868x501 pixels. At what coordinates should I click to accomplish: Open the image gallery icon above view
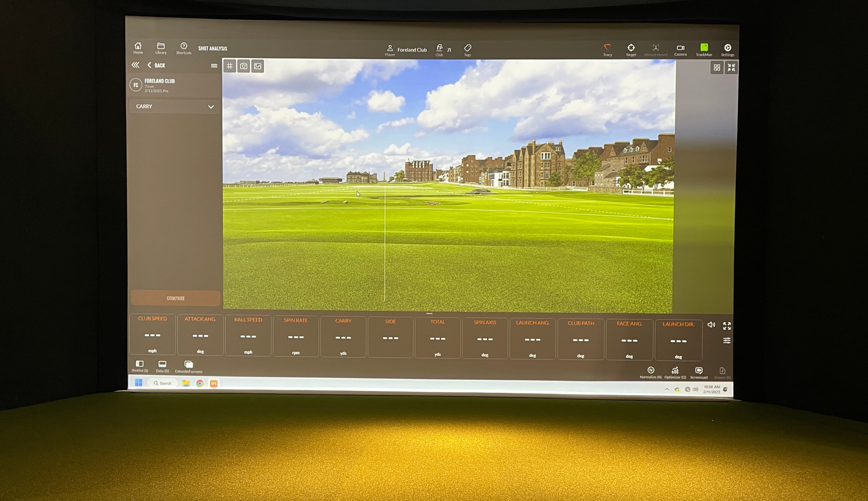coord(258,66)
